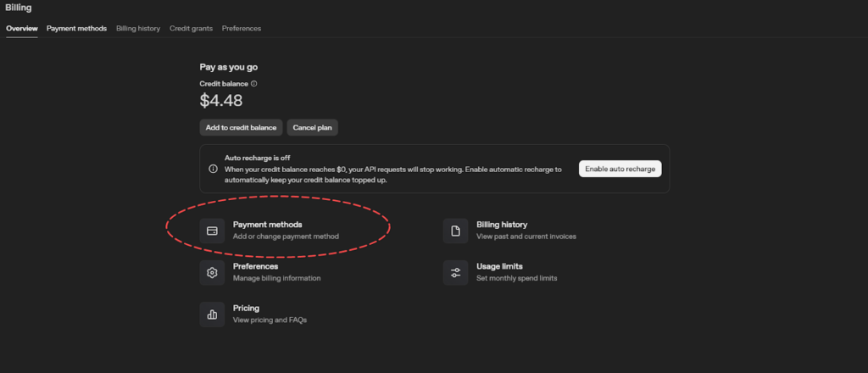The width and height of the screenshot is (868, 373).
Task: Click the info icon beside Credit balance
Action: 254,84
